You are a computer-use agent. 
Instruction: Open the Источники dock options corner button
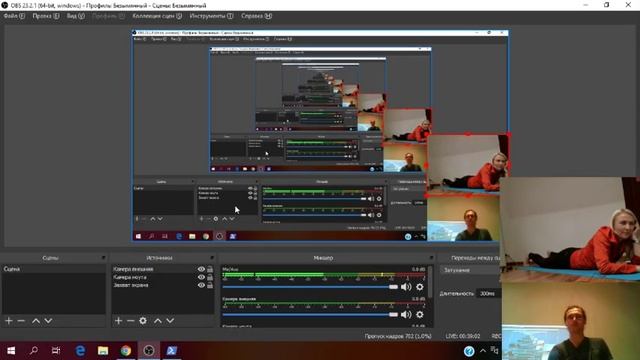point(212,258)
